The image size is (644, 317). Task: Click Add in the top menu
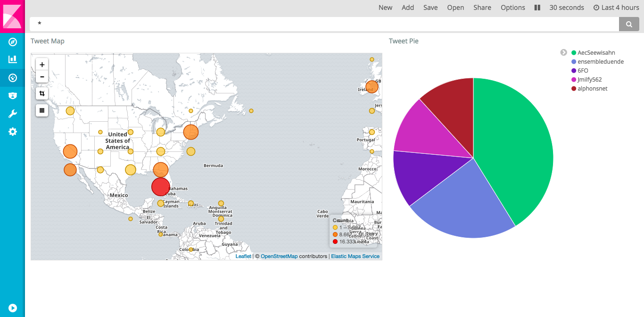[408, 8]
